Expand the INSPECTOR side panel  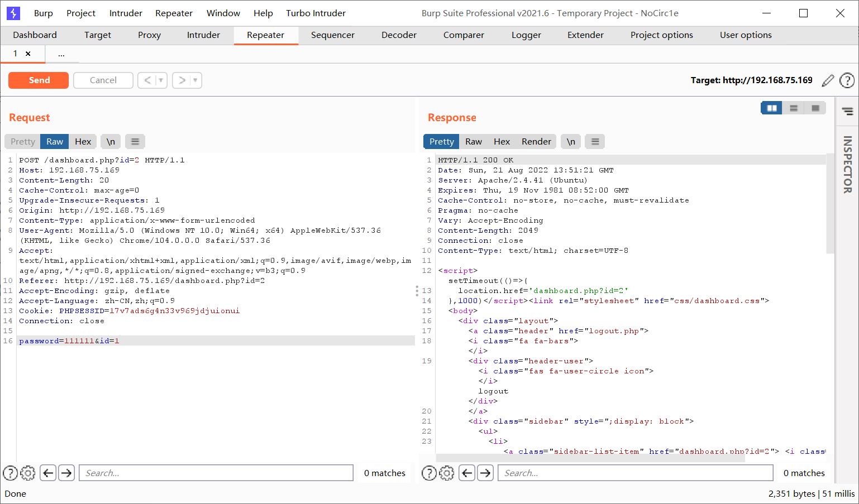coord(848,165)
